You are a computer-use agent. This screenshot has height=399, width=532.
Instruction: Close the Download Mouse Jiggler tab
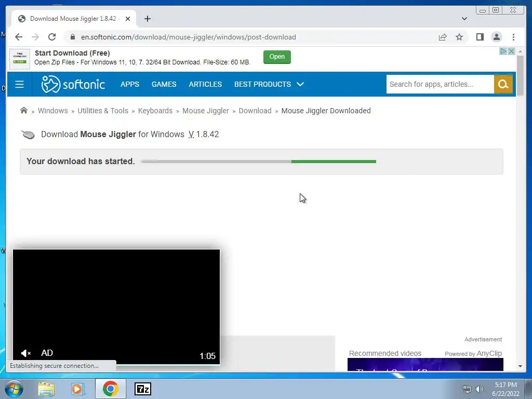click(128, 19)
